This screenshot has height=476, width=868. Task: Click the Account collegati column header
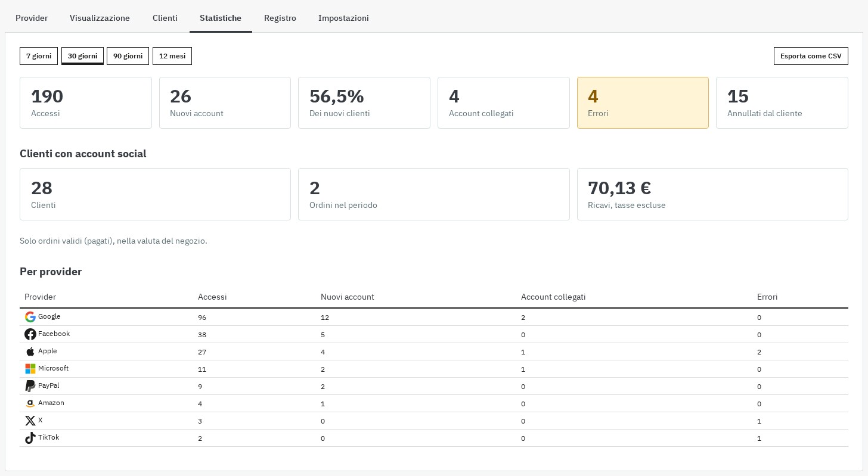pyautogui.click(x=553, y=297)
